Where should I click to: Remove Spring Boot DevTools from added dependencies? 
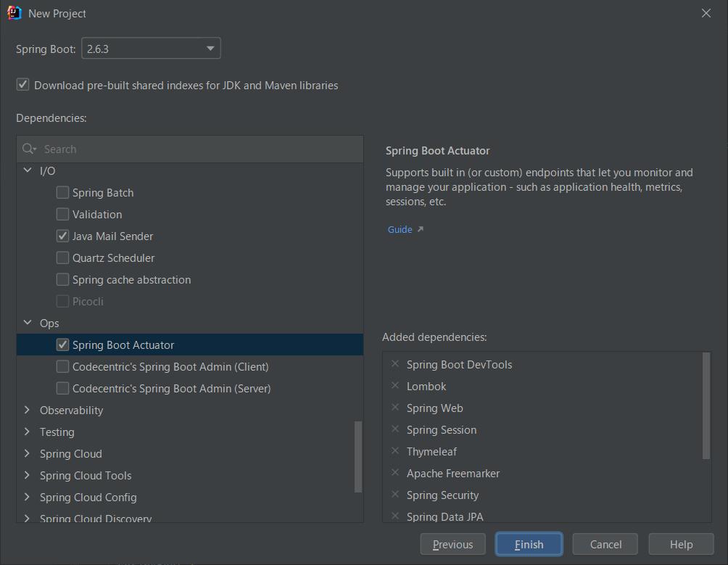395,364
